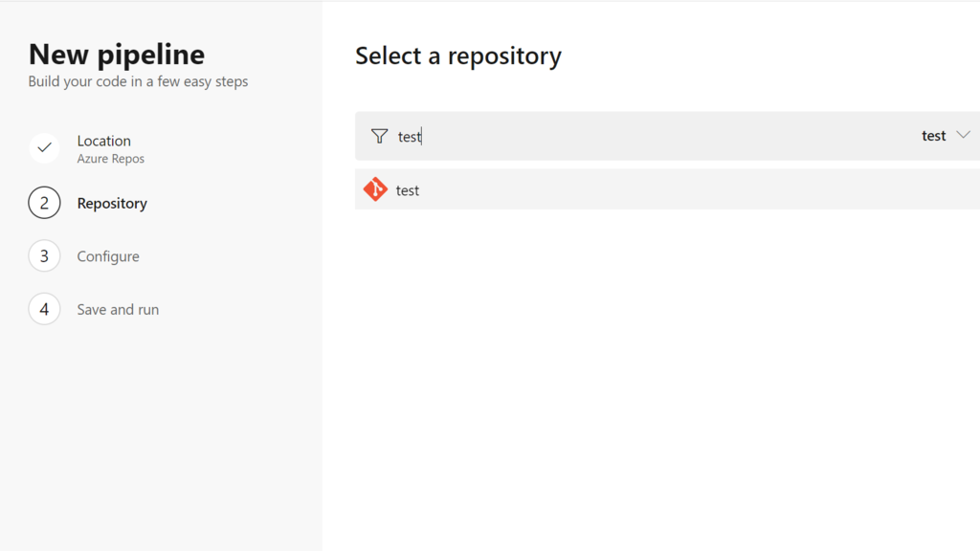
Task: Choose the test repository name in results
Action: (408, 190)
